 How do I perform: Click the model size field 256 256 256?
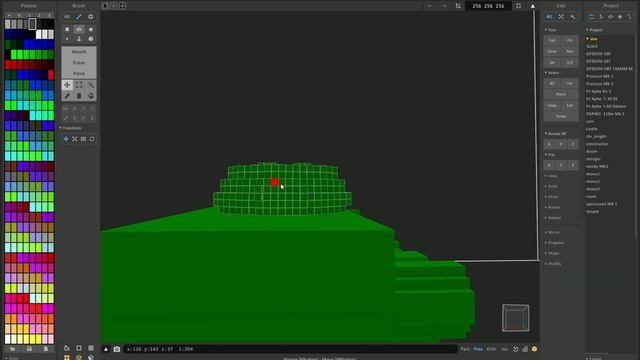488,6
